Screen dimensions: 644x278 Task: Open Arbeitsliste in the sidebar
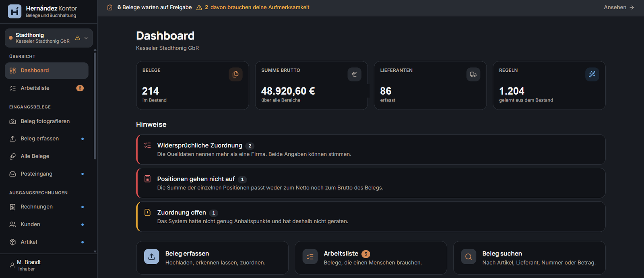(47, 88)
